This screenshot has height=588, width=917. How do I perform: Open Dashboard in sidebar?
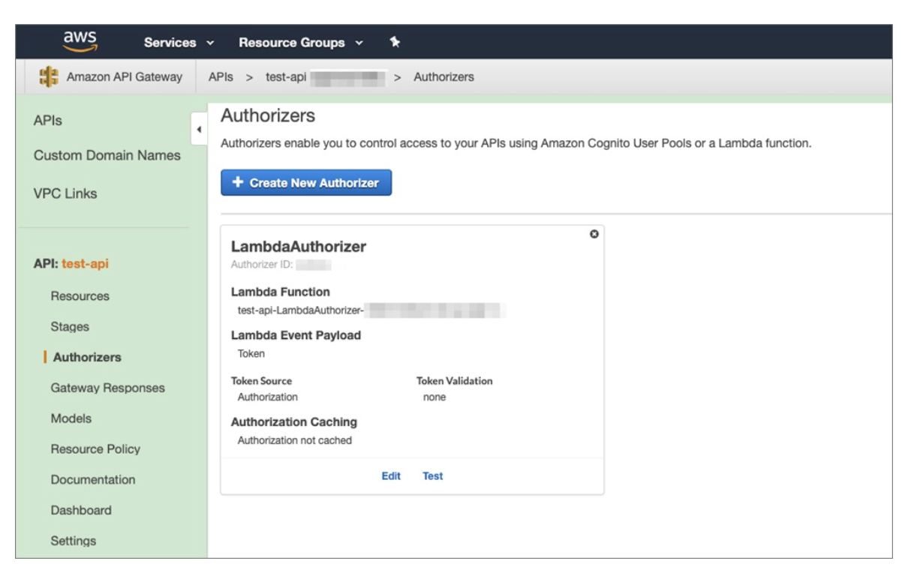pyautogui.click(x=81, y=511)
